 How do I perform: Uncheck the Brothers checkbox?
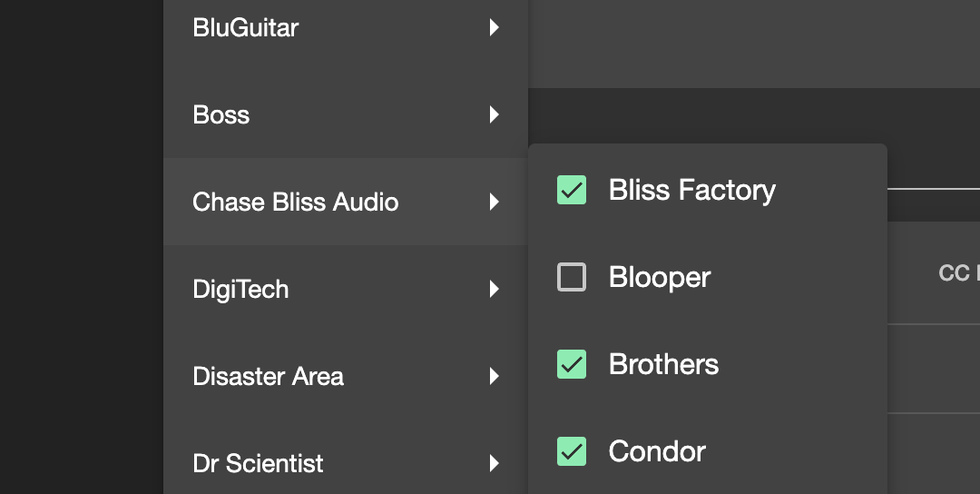pyautogui.click(x=572, y=365)
